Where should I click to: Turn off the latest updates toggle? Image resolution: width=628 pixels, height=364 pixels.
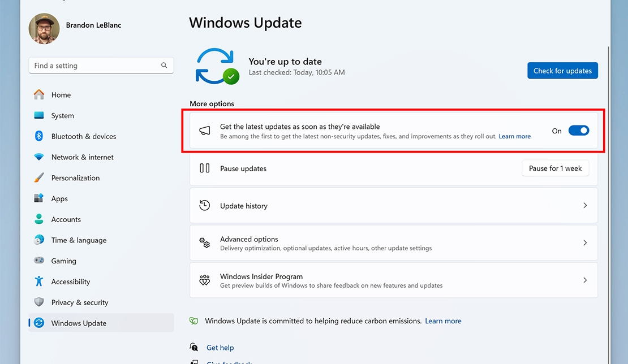click(x=579, y=130)
